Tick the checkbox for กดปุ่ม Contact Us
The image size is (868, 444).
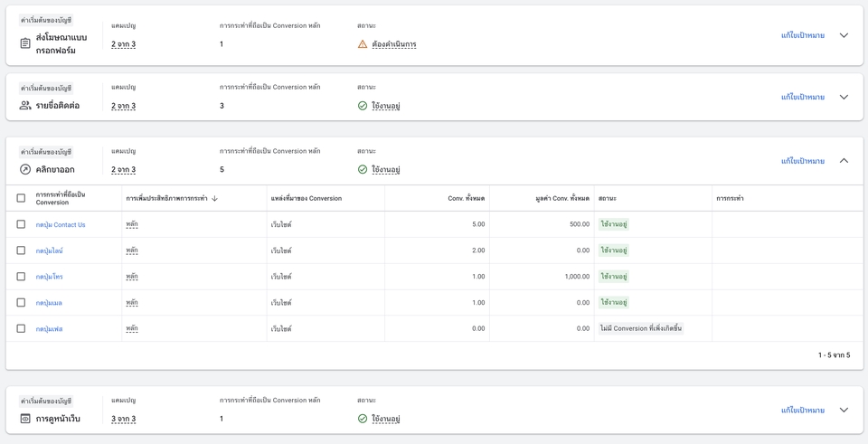(21, 224)
